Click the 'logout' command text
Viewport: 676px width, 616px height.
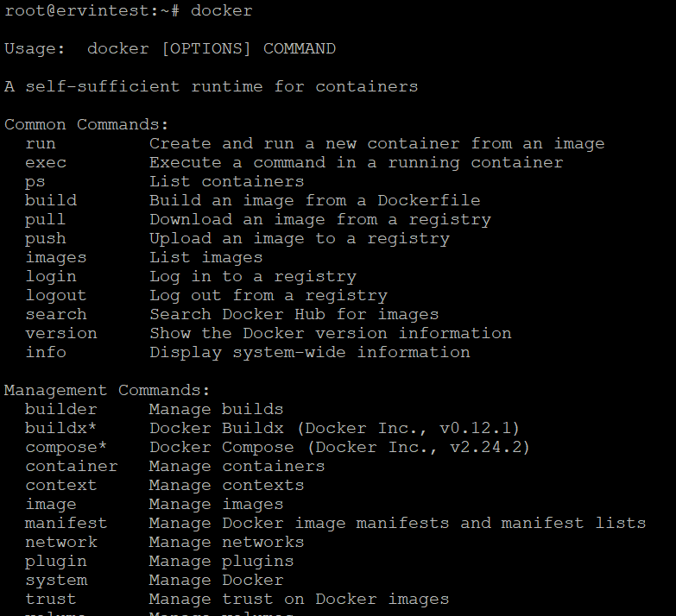point(56,296)
